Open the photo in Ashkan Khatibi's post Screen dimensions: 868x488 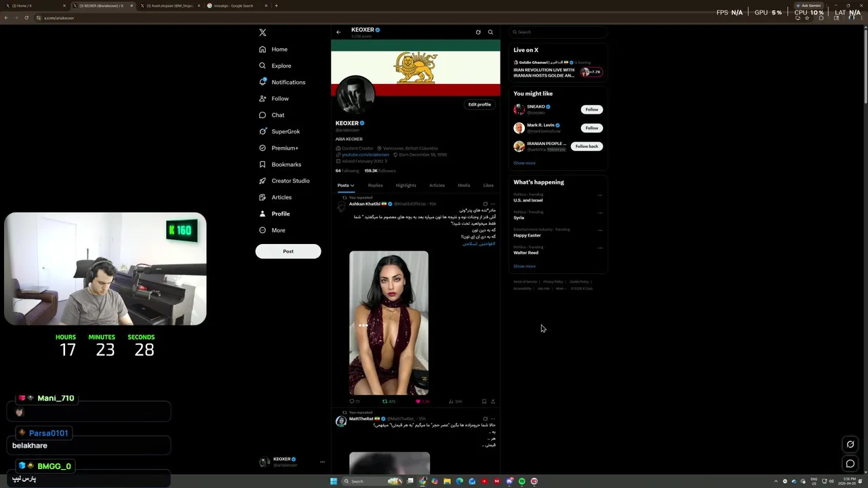click(x=389, y=323)
